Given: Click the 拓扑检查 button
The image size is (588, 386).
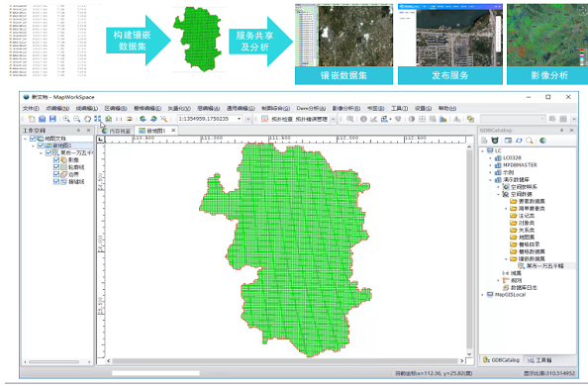Looking at the screenshot, I should pos(278,119).
